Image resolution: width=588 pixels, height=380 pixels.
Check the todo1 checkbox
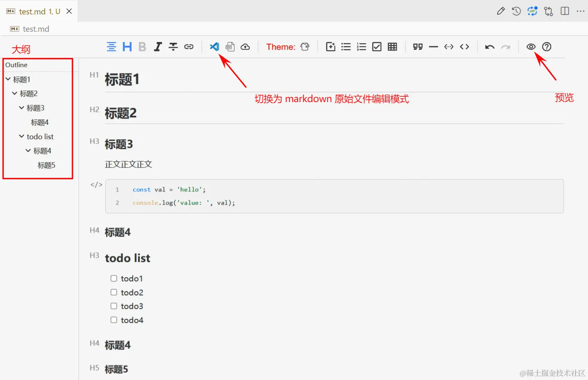[x=113, y=278]
